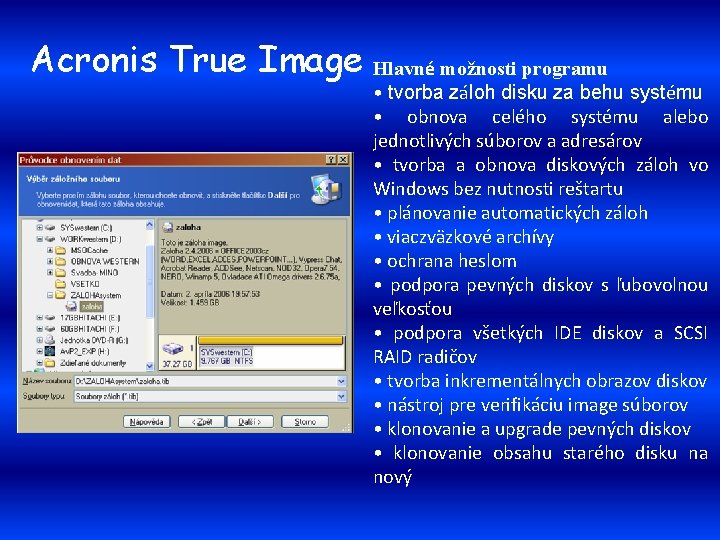
Task: Click the tree scrollbar down arrow
Action: click(x=150, y=366)
